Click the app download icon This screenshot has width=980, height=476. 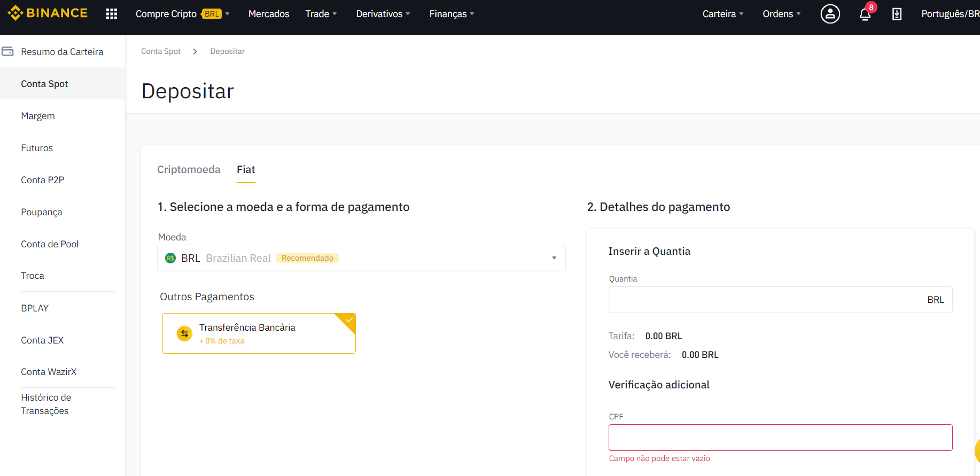coord(897,14)
